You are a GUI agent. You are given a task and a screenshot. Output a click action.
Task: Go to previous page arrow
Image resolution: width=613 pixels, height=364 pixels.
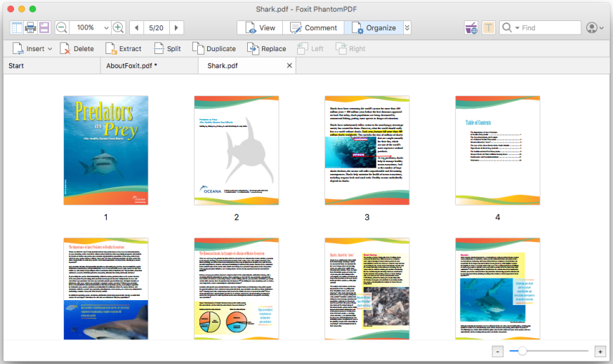tap(136, 28)
